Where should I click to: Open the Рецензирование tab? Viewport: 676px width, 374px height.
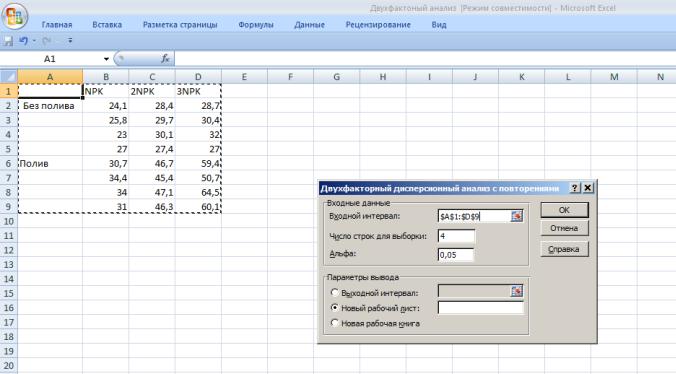(x=378, y=25)
